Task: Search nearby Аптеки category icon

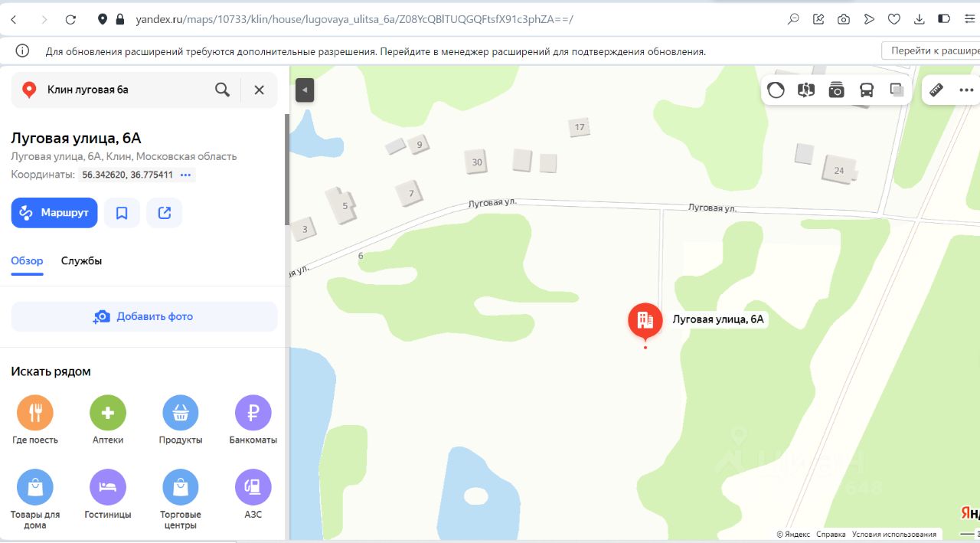Action: (x=108, y=414)
